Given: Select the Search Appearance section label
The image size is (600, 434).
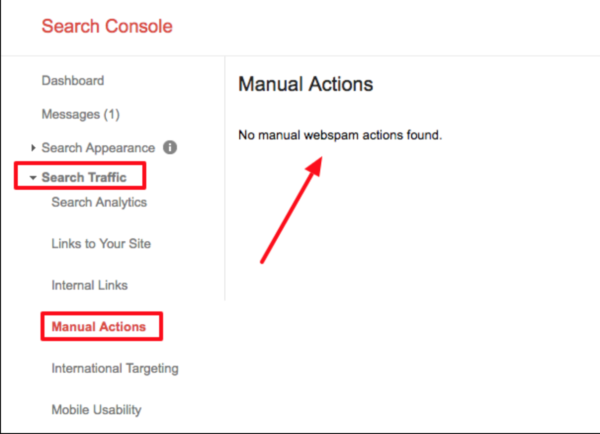Looking at the screenshot, I should 98,148.
